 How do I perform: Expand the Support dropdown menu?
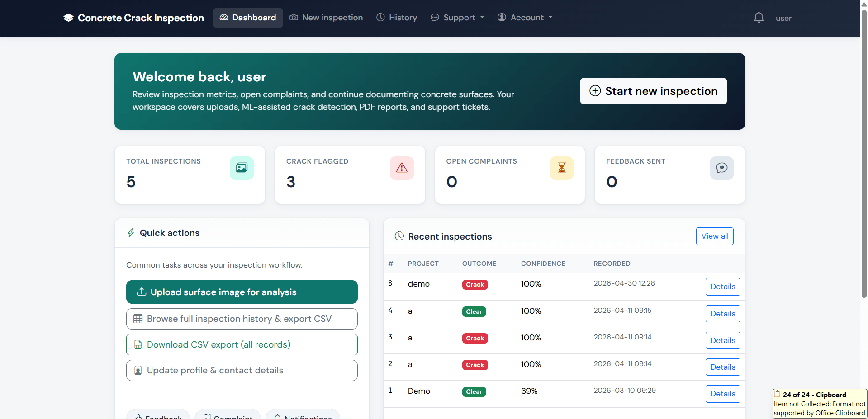click(x=457, y=18)
